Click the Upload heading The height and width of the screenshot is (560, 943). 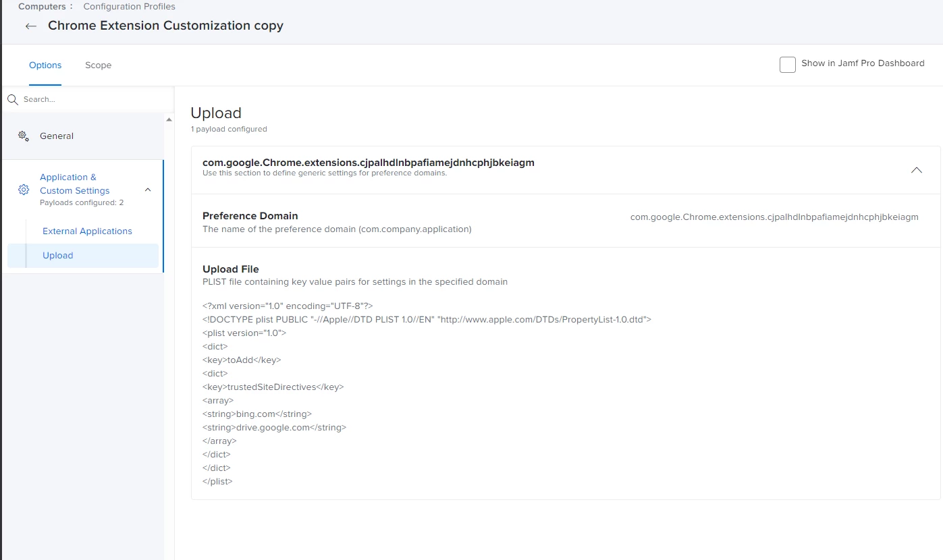(x=216, y=113)
